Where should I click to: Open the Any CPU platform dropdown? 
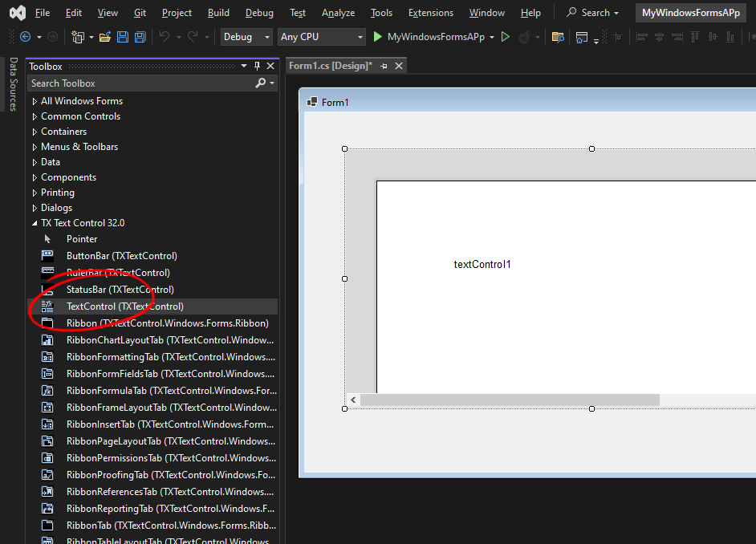point(322,37)
